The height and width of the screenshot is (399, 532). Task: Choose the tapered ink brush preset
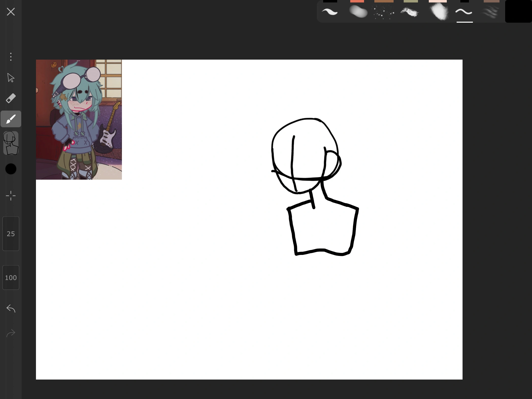330,12
